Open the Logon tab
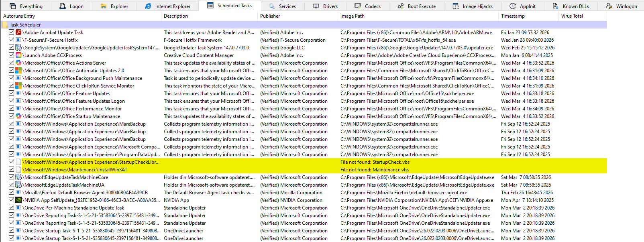644x242 pixels. 71,6
